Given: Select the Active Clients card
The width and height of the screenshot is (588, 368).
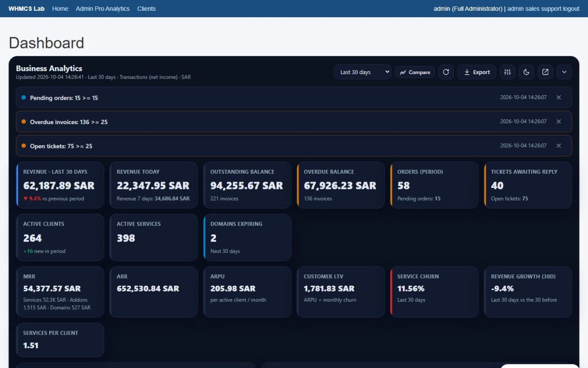Looking at the screenshot, I should pos(60,237).
